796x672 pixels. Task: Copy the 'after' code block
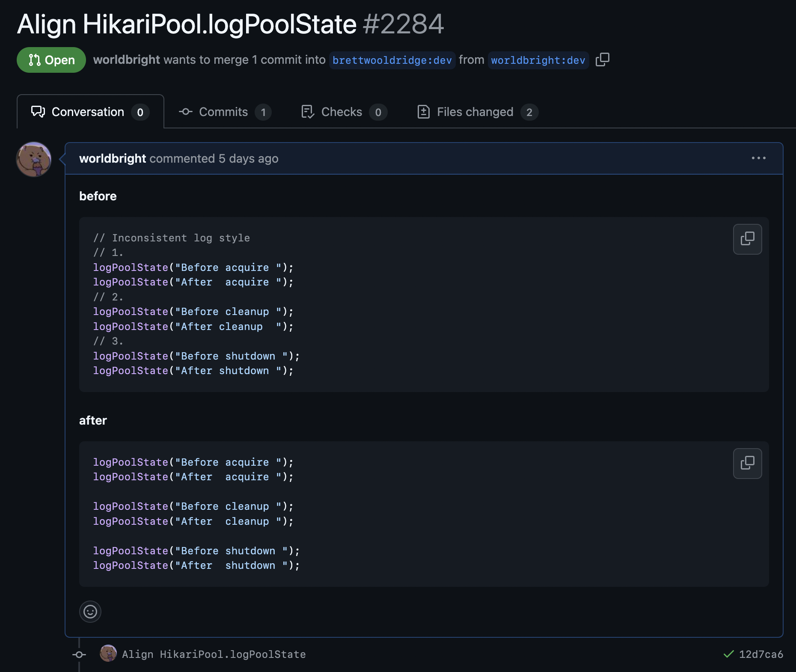(747, 463)
